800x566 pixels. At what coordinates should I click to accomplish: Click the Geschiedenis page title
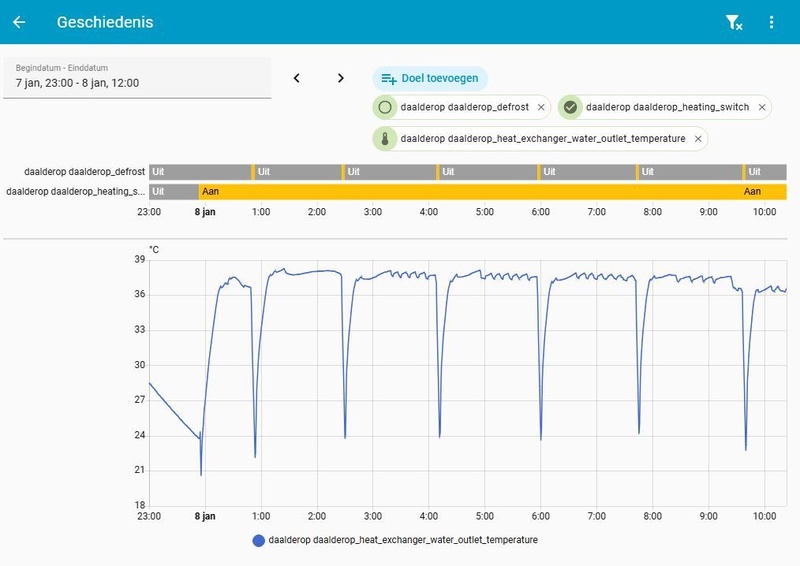(x=105, y=22)
